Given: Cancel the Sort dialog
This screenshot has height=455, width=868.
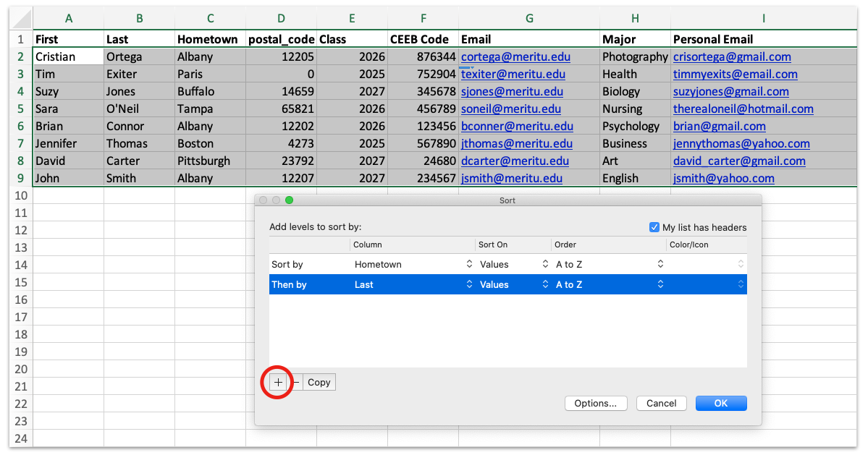Looking at the screenshot, I should [661, 404].
